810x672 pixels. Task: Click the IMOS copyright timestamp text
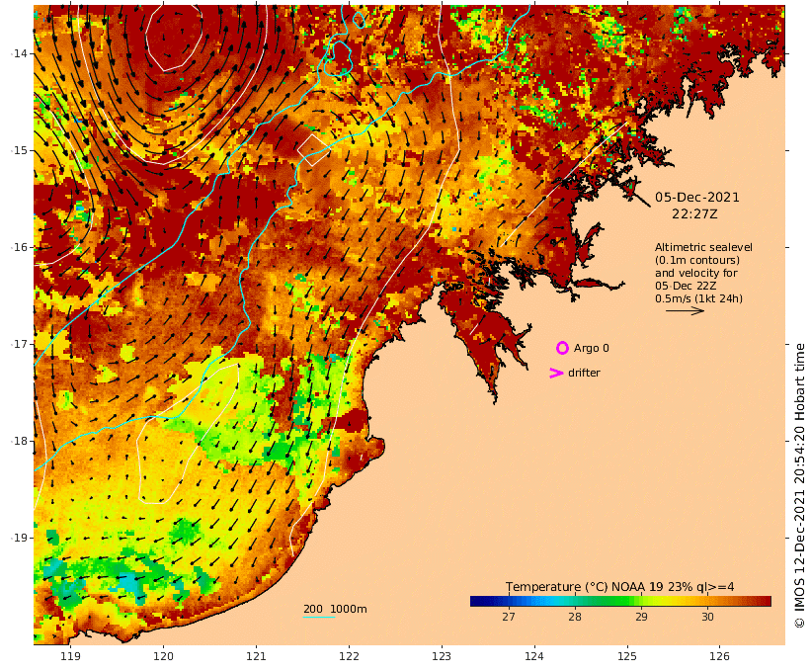[799, 485]
